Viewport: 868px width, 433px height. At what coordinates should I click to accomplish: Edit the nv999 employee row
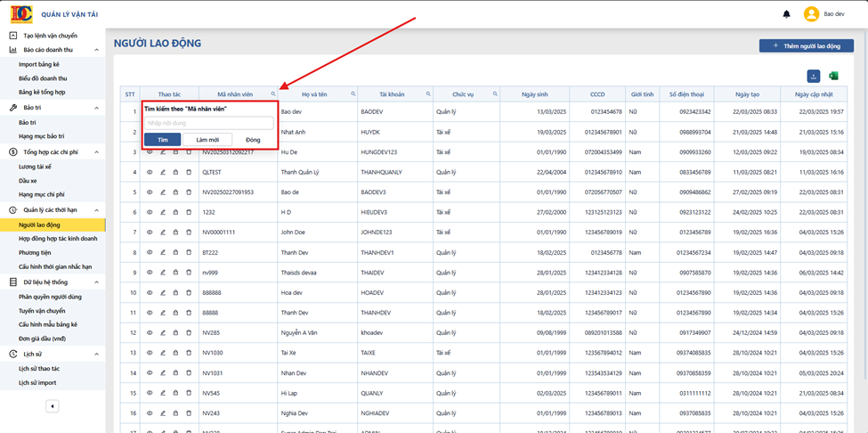163,273
